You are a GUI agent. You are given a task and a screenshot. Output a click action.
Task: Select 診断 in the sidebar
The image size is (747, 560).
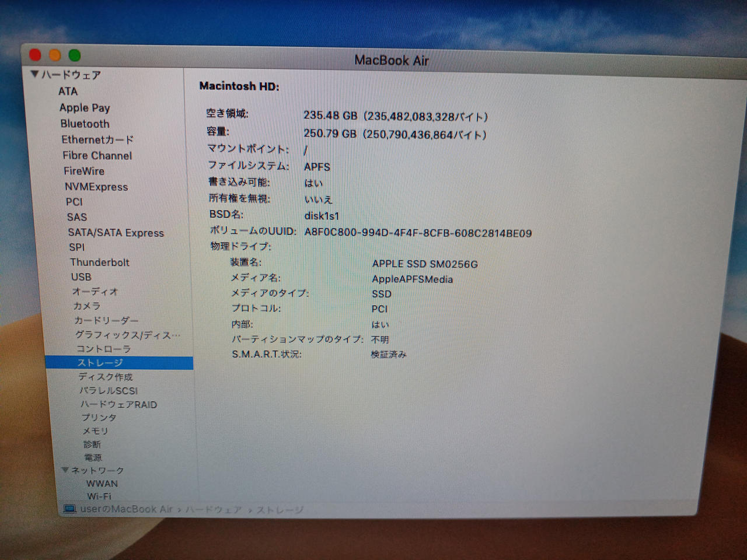[x=92, y=444]
